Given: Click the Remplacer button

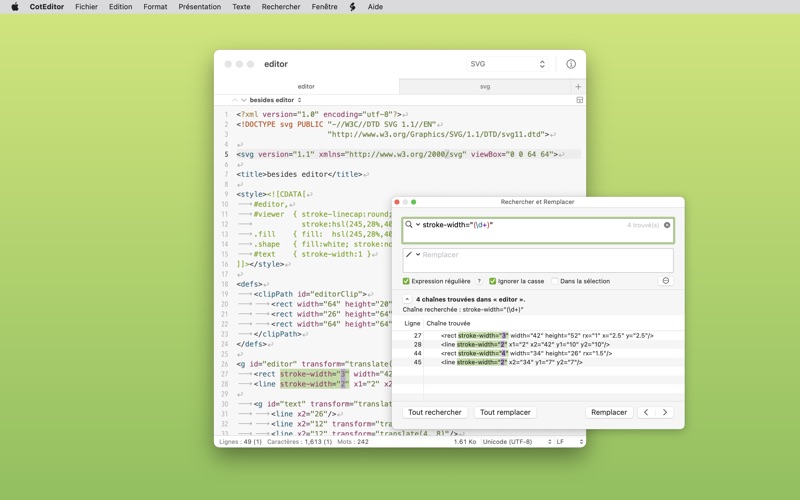Looking at the screenshot, I should tap(609, 412).
